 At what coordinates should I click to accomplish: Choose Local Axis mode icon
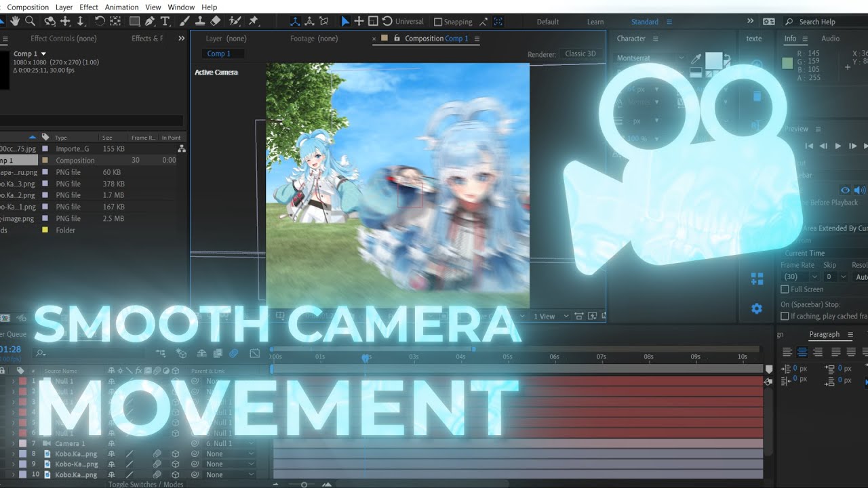[296, 22]
